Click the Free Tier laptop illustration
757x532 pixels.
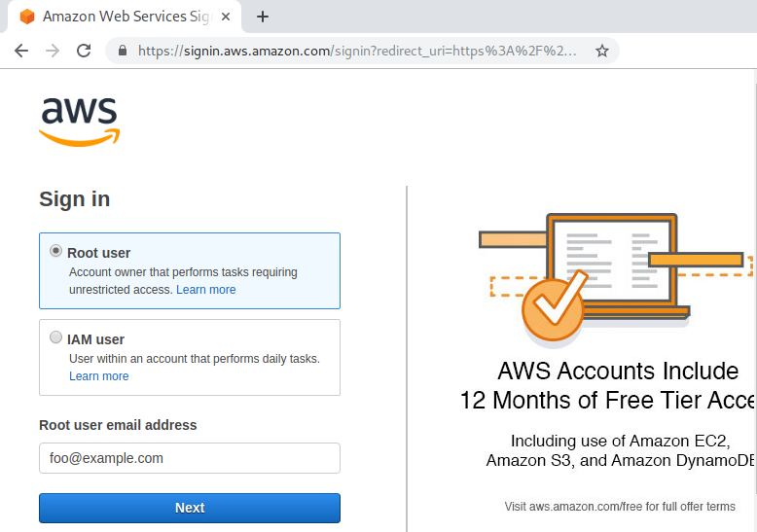(614, 277)
